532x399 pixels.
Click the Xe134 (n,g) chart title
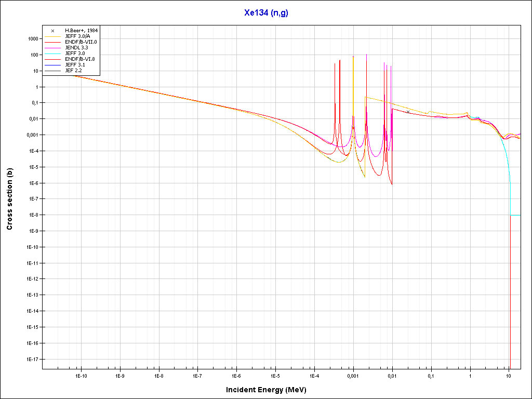click(266, 13)
